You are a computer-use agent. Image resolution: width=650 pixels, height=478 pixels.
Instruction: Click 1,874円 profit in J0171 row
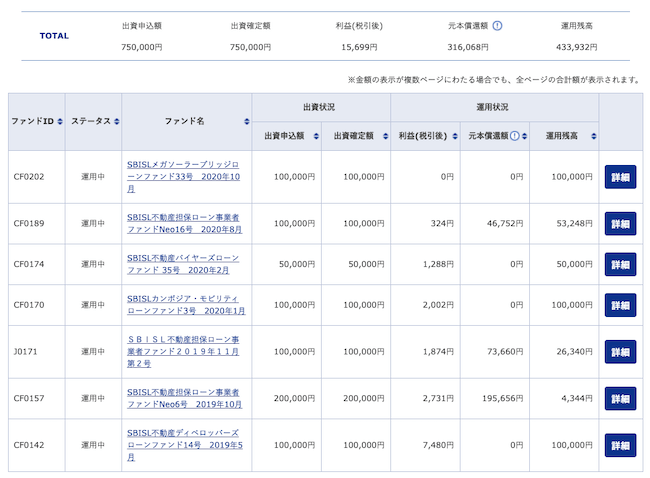pos(438,352)
